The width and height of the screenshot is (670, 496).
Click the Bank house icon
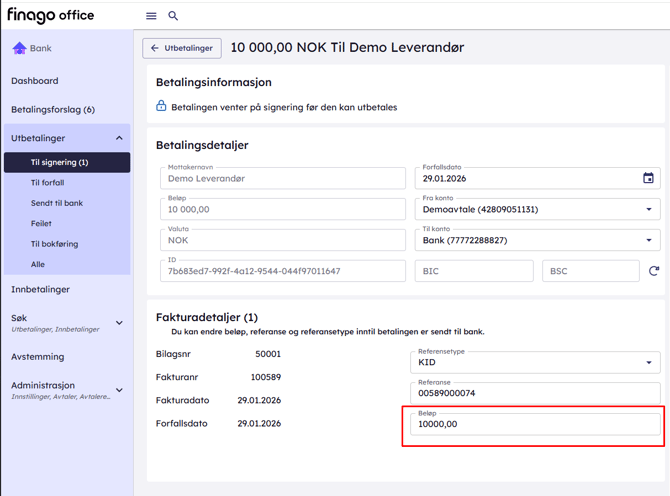click(19, 48)
